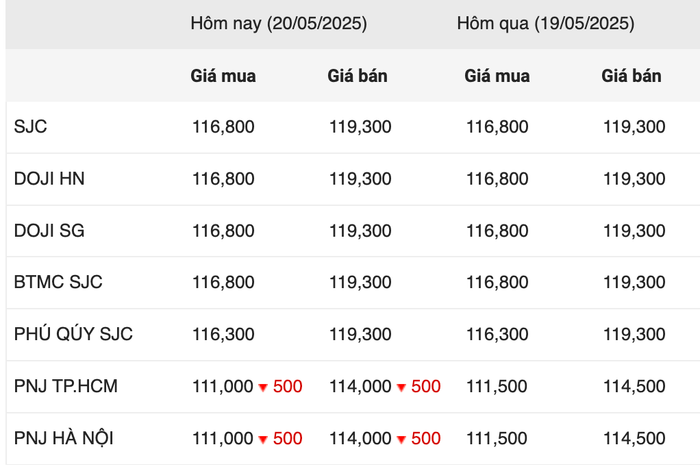Select the DOJI SG row label
The width and height of the screenshot is (700, 468).
[49, 230]
